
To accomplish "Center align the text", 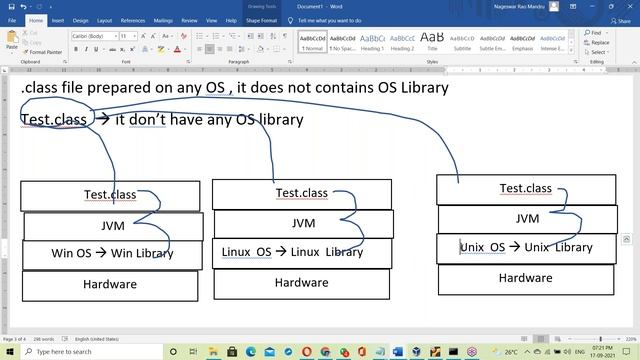I will pyautogui.click(x=209, y=49).
